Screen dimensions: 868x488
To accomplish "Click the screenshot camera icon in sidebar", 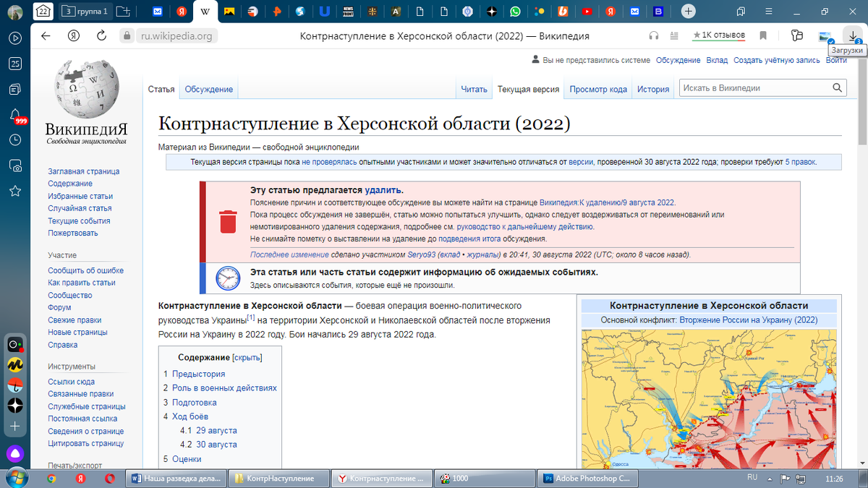I will point(15,165).
